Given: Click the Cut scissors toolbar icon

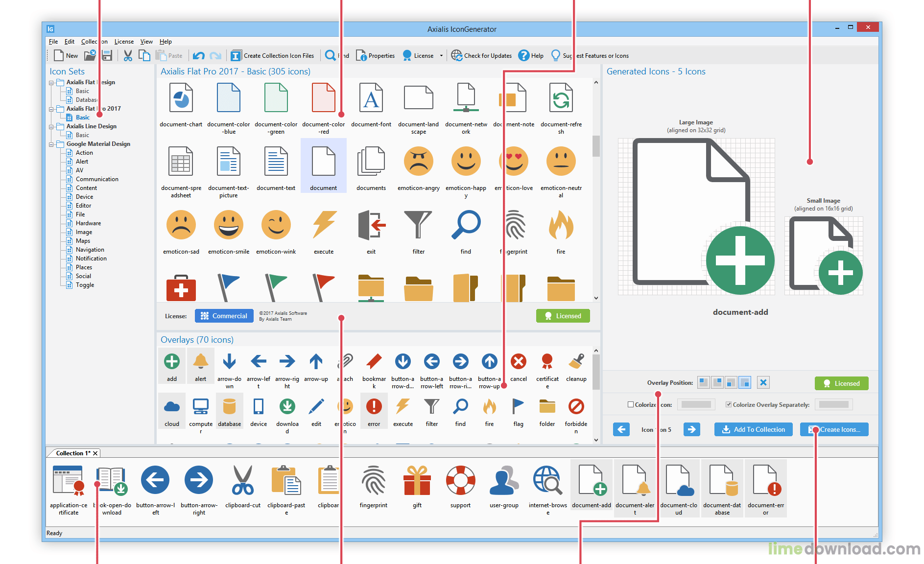Looking at the screenshot, I should click(x=128, y=56).
